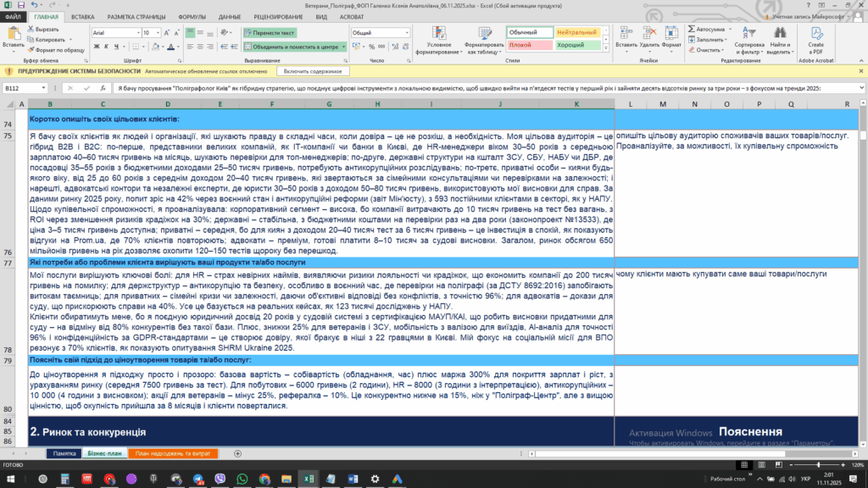Image resolution: width=868 pixels, height=488 pixels.
Task: Apply the Плохой cell style
Action: tap(527, 44)
